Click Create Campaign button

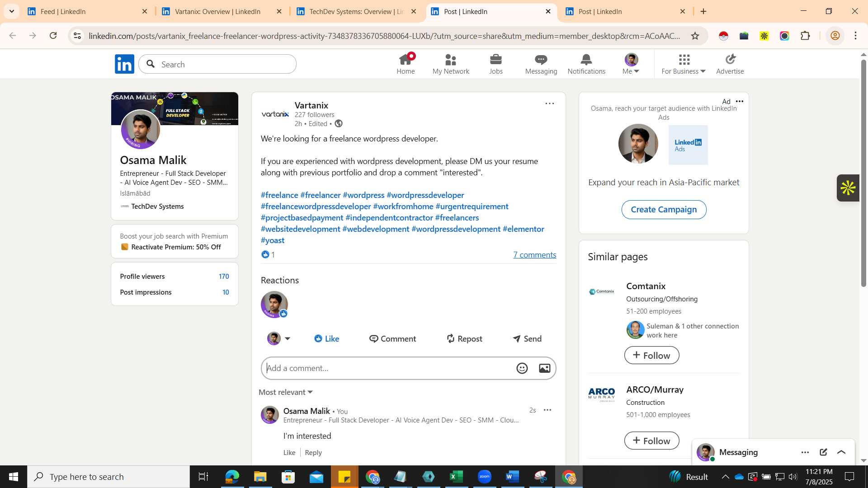(x=664, y=209)
